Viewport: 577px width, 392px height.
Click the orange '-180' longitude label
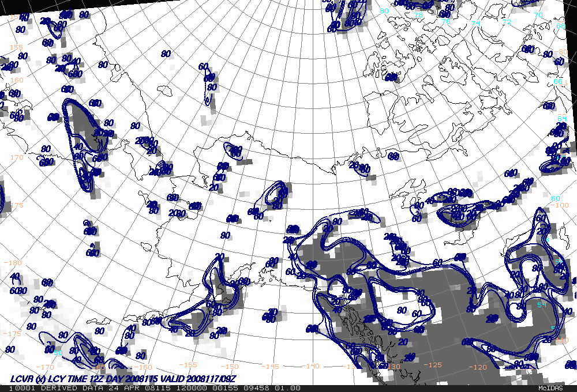point(13,263)
